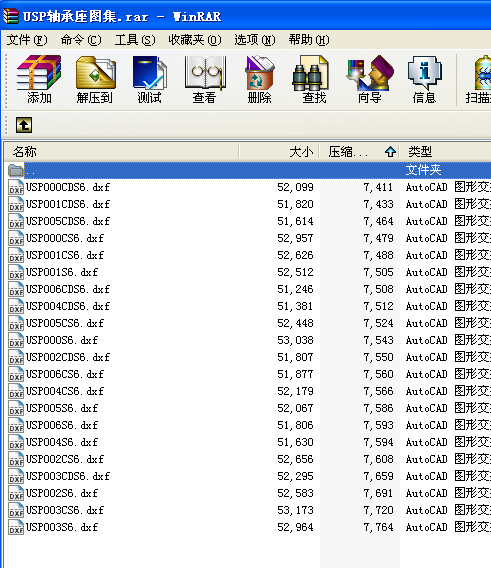Click packed size value 7,608
This screenshot has height=568, width=491.
tap(378, 459)
